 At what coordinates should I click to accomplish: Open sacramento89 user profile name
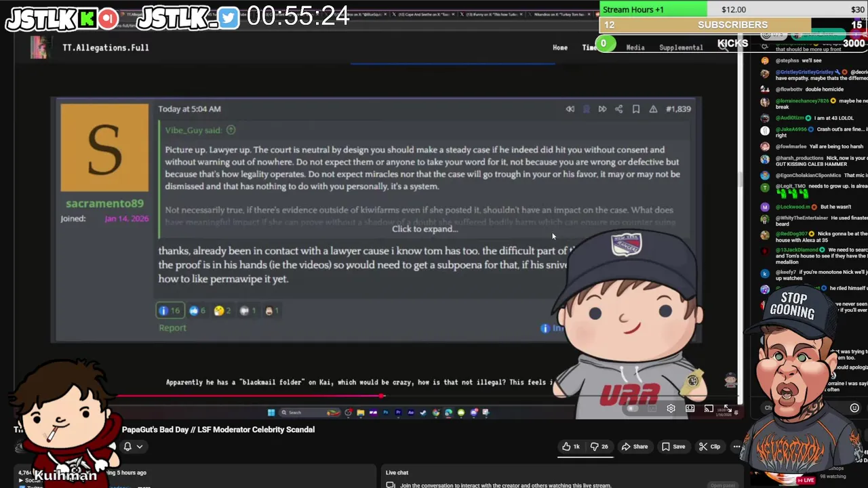[x=104, y=203]
